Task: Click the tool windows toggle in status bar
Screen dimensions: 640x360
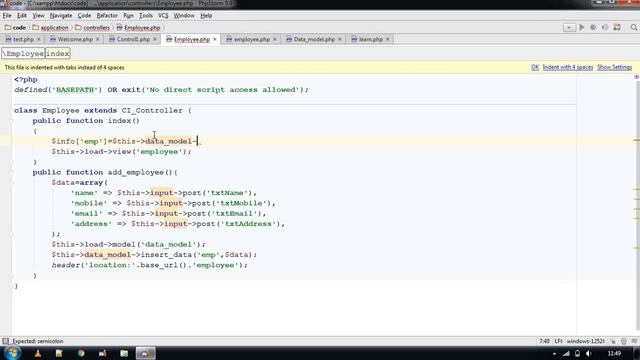Action: coord(5,341)
